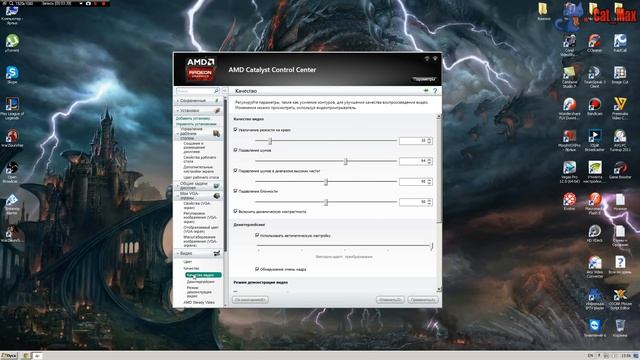The height and width of the screenshot is (360, 640).
Task: Toggle the edge sharpness enhancement checkbox
Action: click(x=236, y=129)
